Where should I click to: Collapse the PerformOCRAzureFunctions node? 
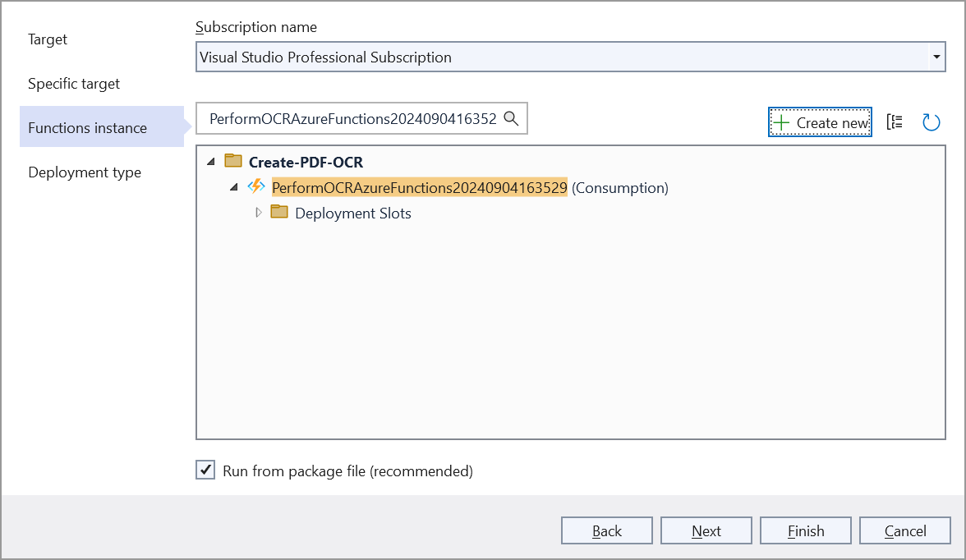(x=234, y=188)
